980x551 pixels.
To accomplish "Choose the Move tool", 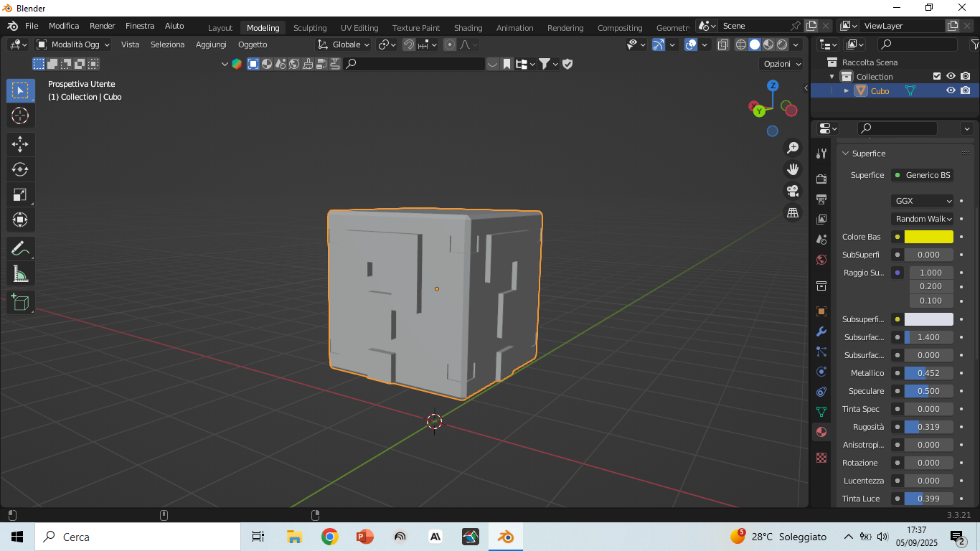I will [x=20, y=144].
